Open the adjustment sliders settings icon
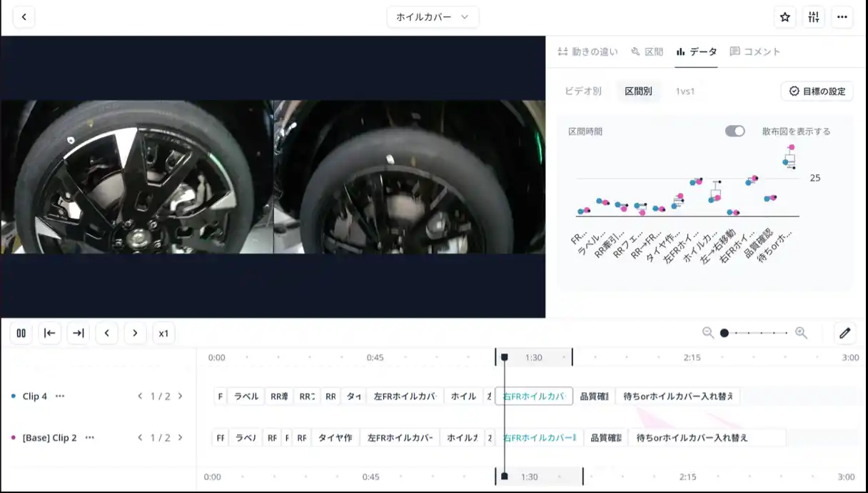The width and height of the screenshot is (868, 493). pos(814,17)
